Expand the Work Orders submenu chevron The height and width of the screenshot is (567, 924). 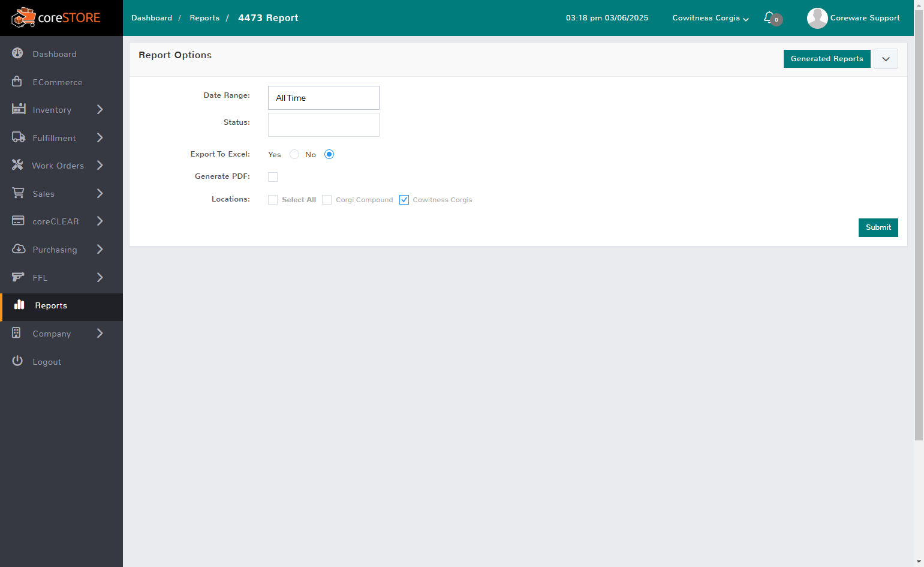100,165
